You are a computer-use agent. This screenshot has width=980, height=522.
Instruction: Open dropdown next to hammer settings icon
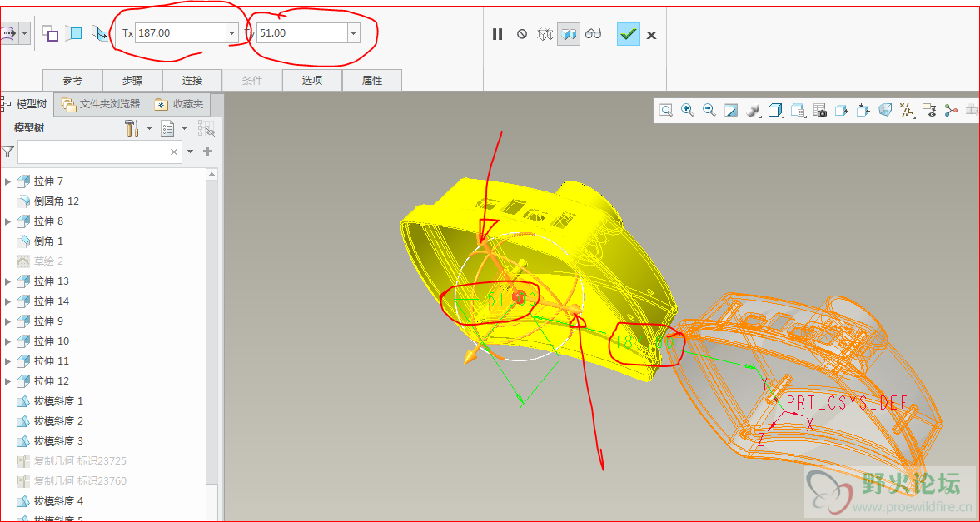[149, 128]
